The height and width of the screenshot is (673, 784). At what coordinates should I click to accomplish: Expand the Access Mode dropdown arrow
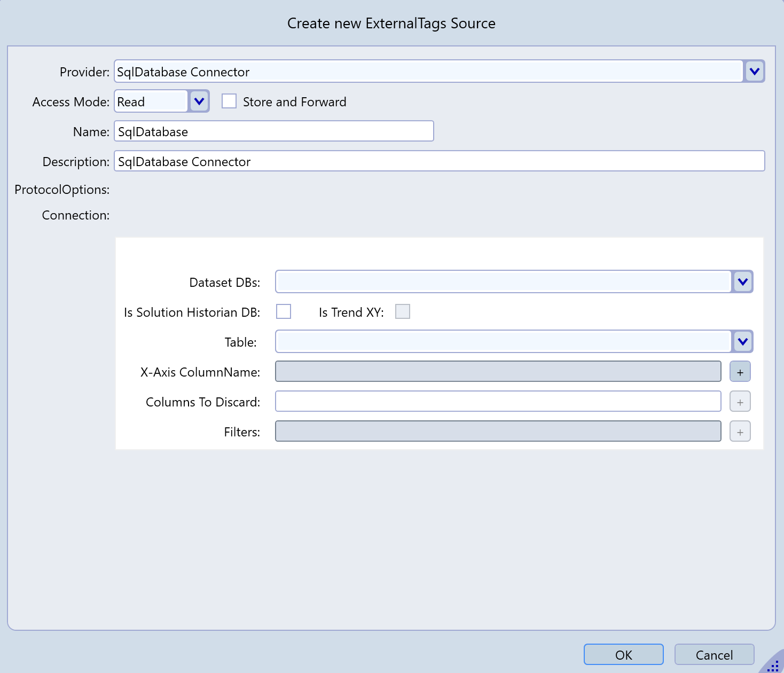click(x=199, y=101)
